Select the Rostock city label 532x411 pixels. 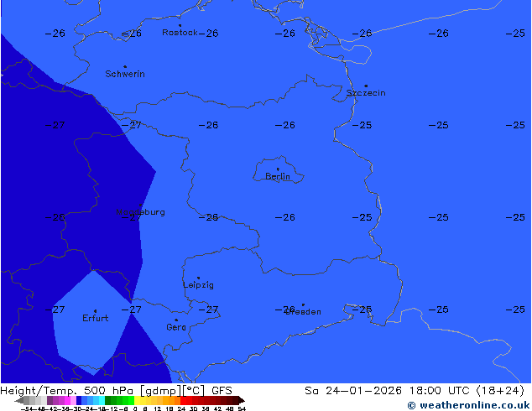[180, 33]
